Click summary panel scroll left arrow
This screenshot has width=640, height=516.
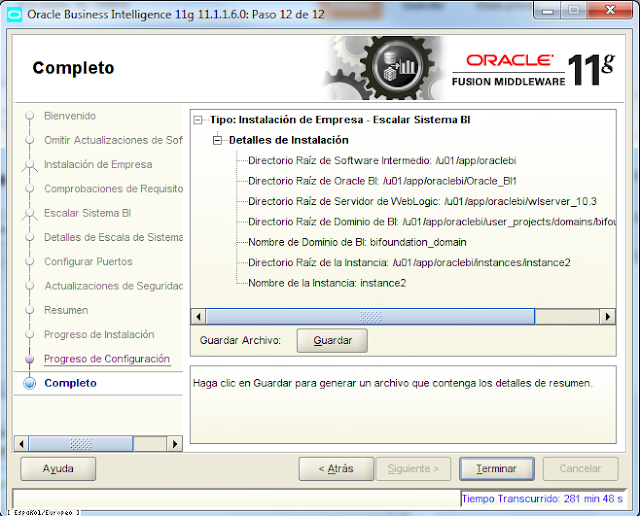tap(198, 317)
